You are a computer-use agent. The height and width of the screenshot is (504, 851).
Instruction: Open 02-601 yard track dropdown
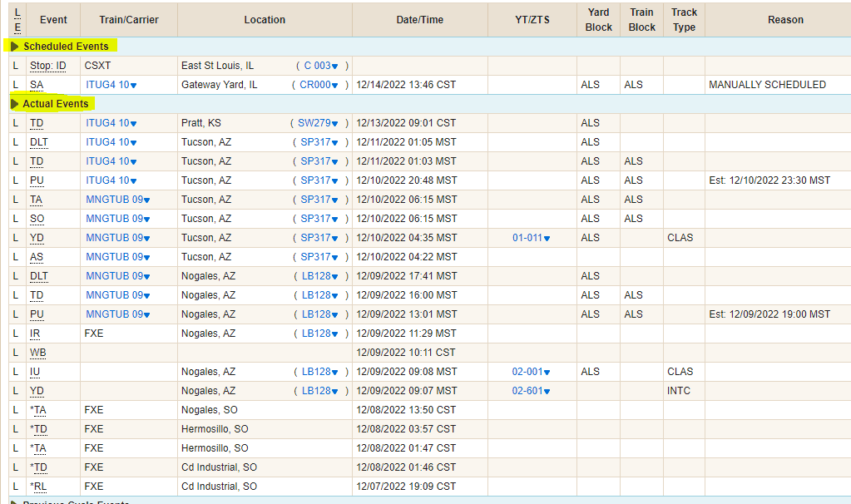(x=531, y=391)
